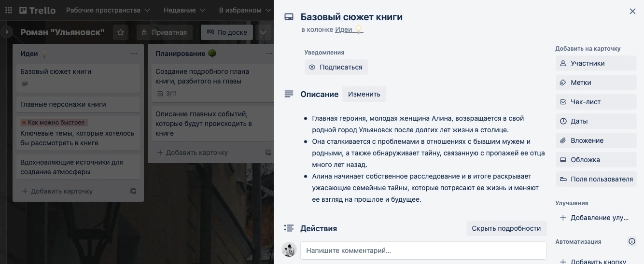Create card from template in Идеи list
This screenshot has height=264, width=644.
pyautogui.click(x=133, y=191)
